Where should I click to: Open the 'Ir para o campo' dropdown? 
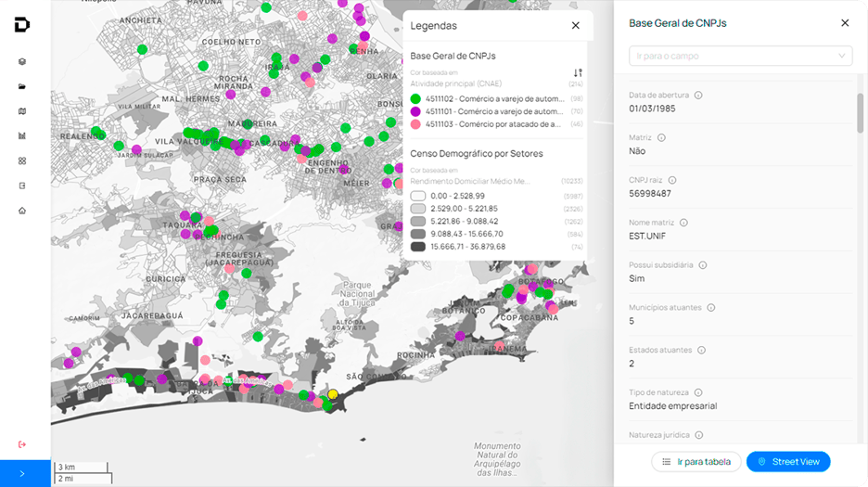(741, 56)
